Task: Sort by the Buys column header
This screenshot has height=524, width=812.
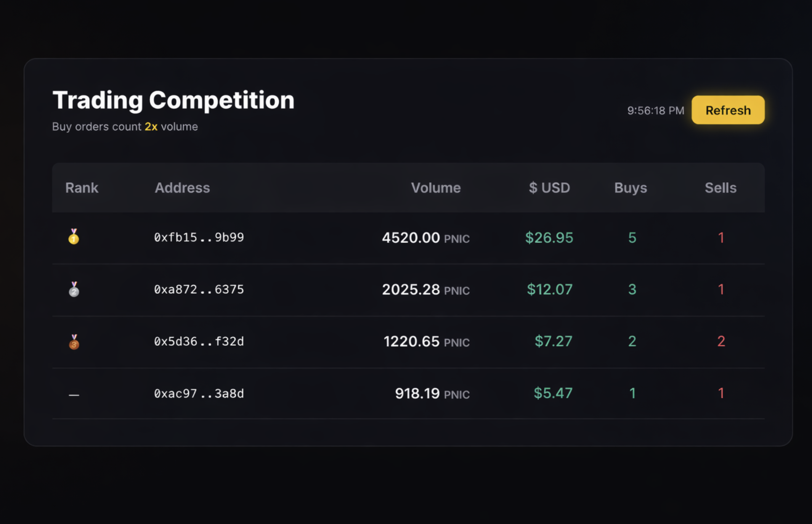Action: [630, 188]
